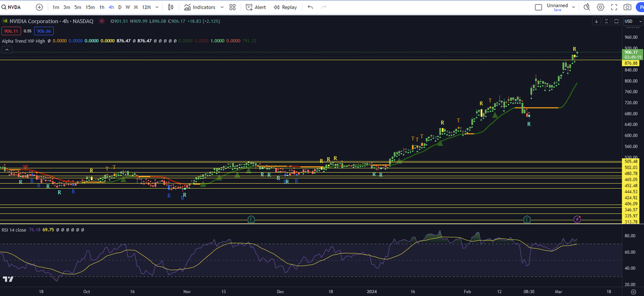Enter fullscreen mode
The height and width of the screenshot is (296, 644).
[x=614, y=8]
